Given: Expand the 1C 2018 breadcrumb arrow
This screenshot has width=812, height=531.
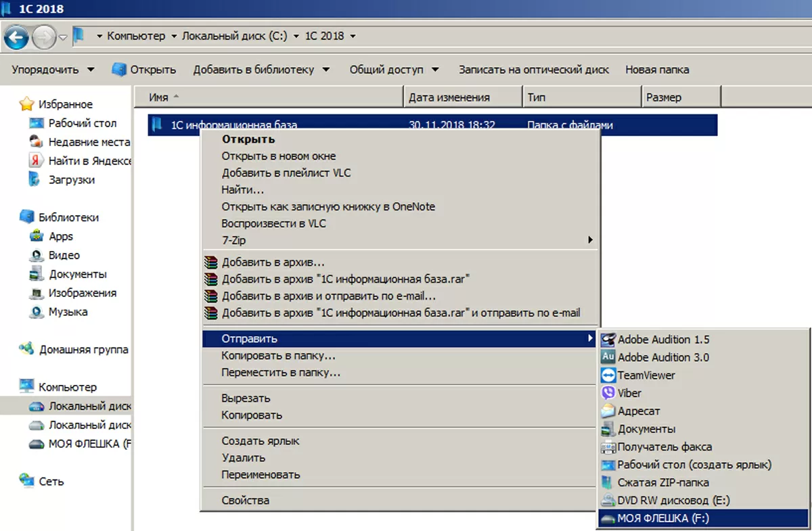Looking at the screenshot, I should tap(353, 36).
